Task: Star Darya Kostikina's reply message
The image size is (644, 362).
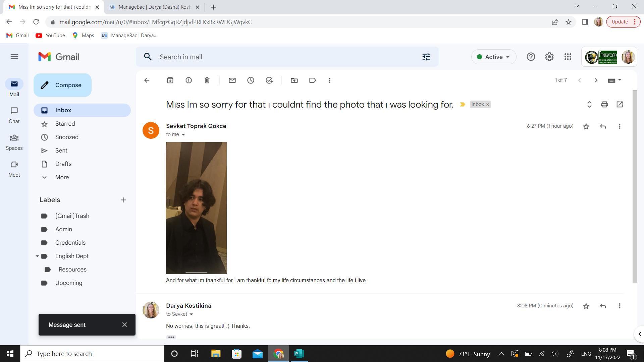Action: click(x=586, y=306)
